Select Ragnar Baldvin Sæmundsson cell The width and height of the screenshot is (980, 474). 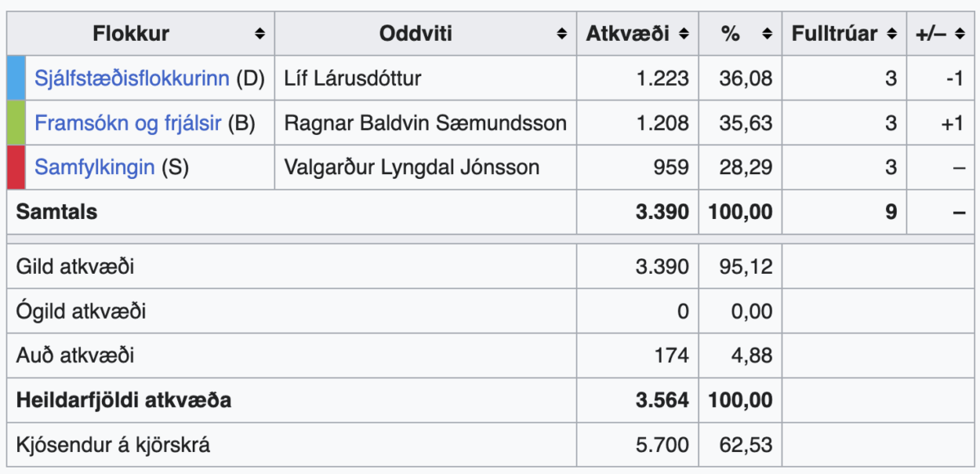click(x=425, y=123)
